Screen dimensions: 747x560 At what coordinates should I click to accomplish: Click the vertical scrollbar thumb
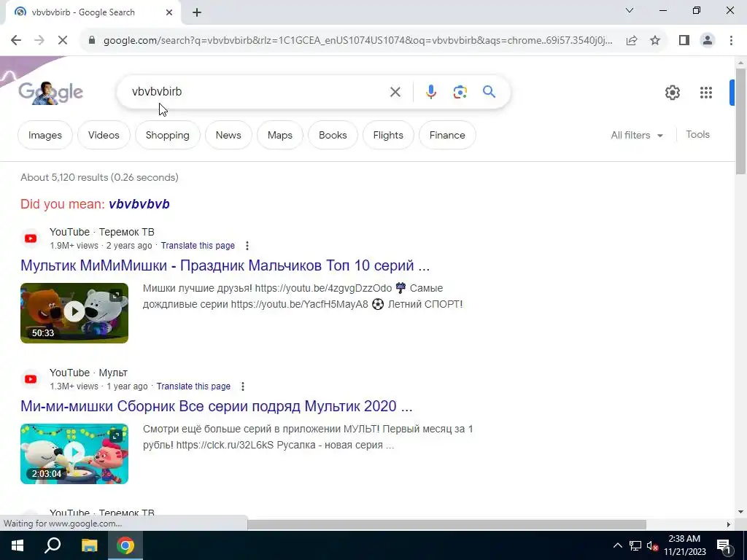[740, 122]
